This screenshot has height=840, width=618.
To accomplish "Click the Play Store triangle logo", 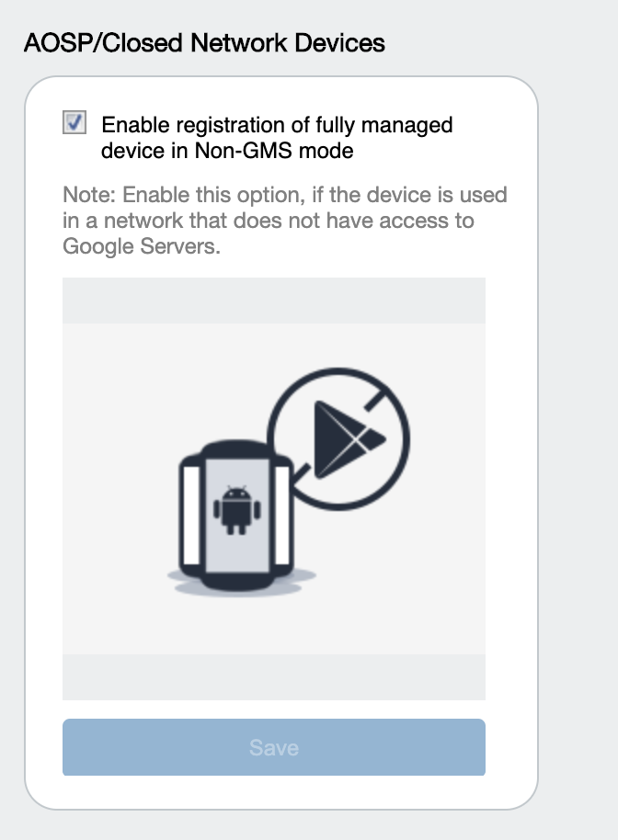I will tap(349, 439).
